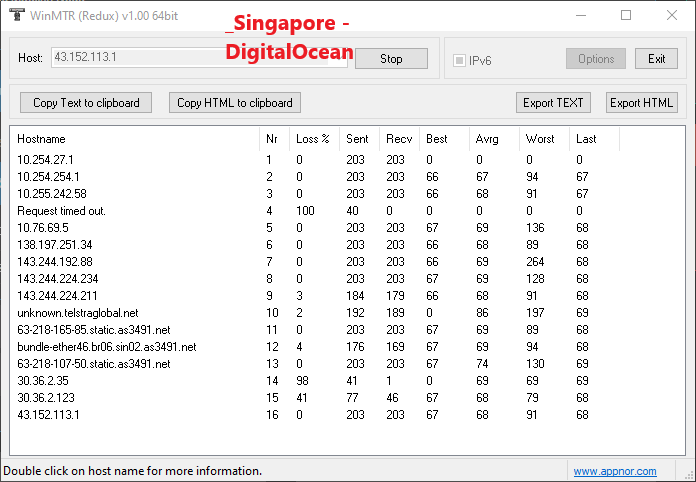Click worst value 197 on hop 10
696x482 pixels.
click(x=535, y=313)
